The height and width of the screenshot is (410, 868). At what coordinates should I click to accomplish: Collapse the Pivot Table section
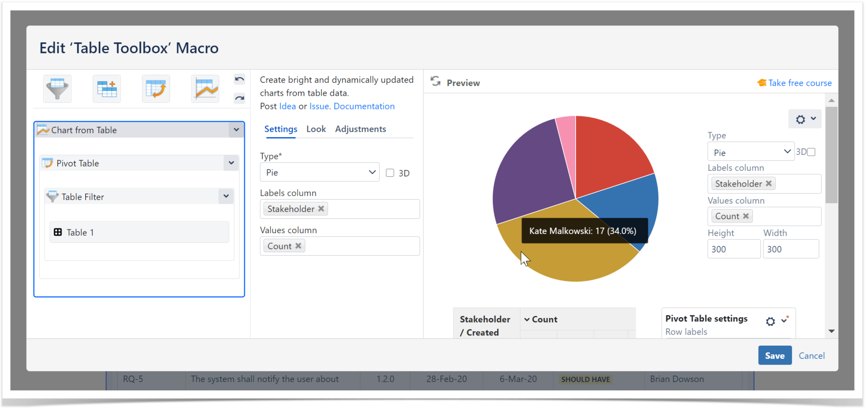point(231,163)
